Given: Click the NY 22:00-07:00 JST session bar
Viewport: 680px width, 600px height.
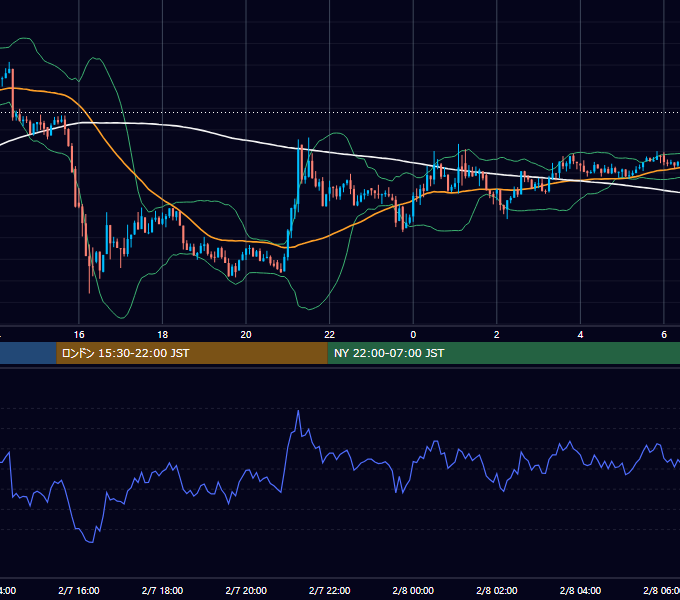Looking at the screenshot, I should tap(503, 353).
